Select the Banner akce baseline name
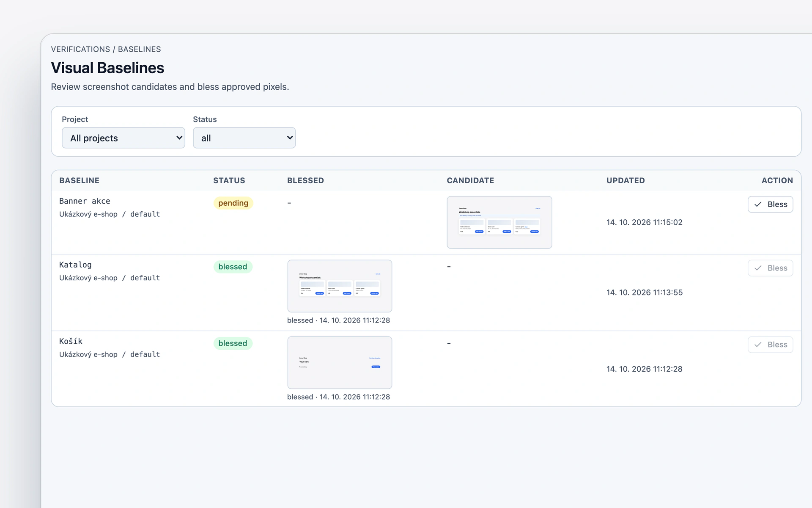This screenshot has width=812, height=508. coord(85,201)
